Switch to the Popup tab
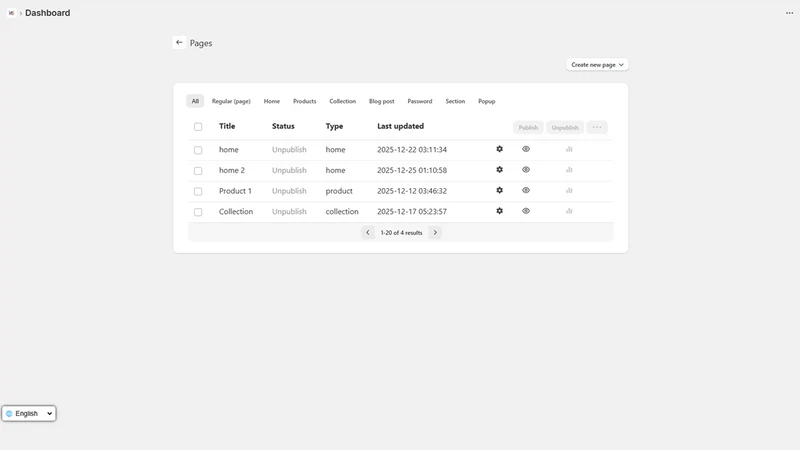This screenshot has height=450, width=800. [x=487, y=101]
